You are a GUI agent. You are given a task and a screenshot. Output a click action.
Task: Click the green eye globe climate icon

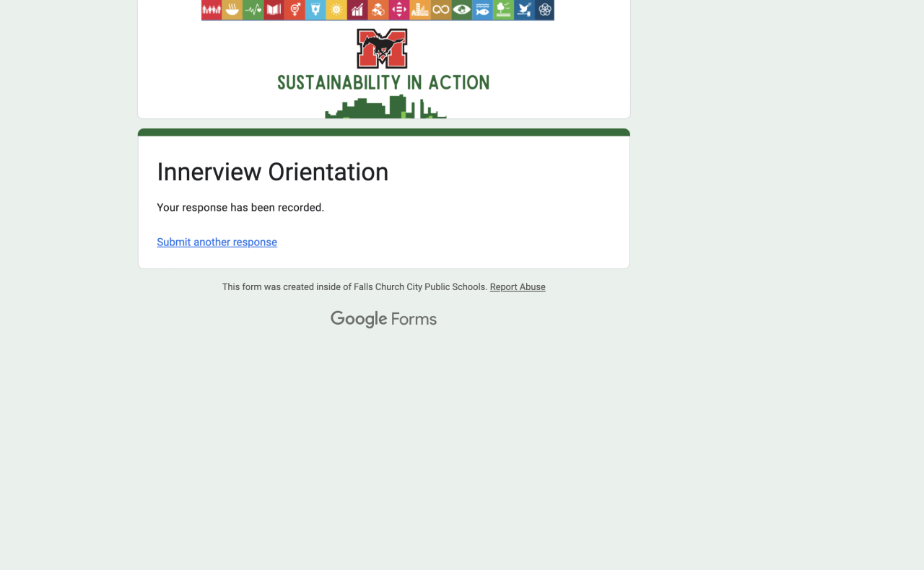tap(462, 10)
